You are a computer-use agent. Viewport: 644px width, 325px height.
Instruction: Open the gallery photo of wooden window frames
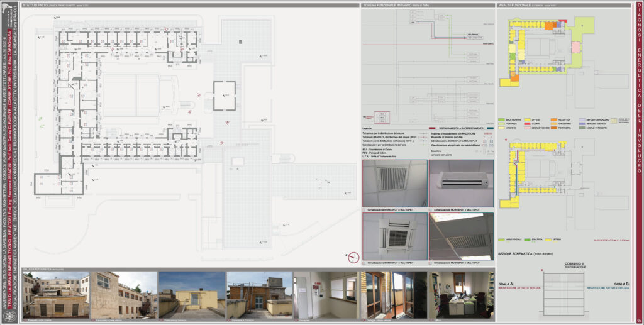[394, 295]
